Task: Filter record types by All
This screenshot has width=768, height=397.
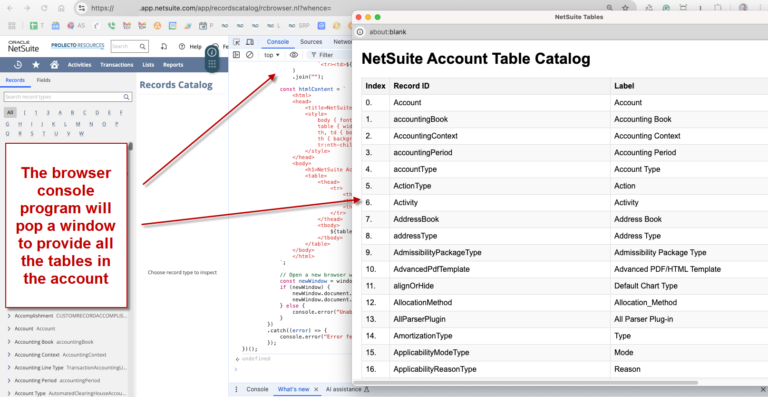Action: (10, 113)
